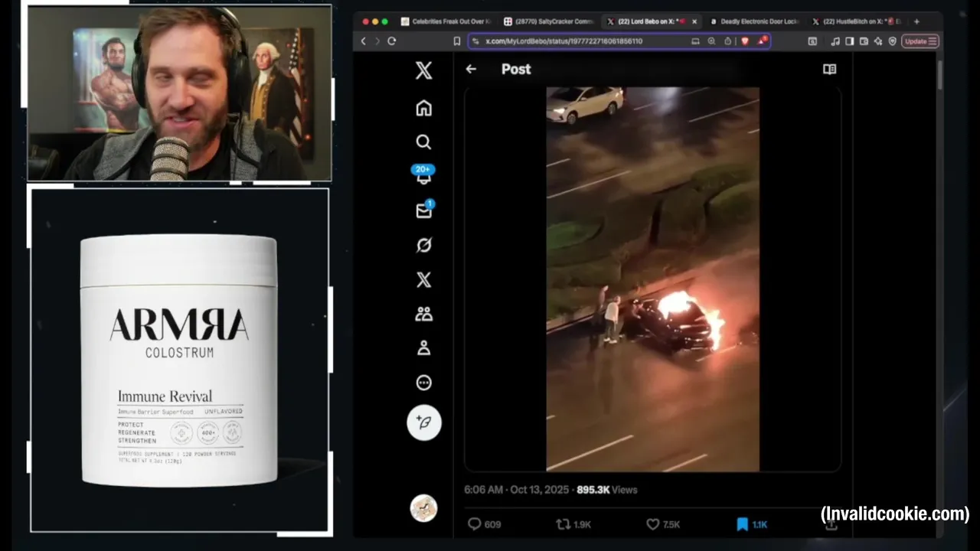Open Grok icon in X sidebar

(x=423, y=245)
